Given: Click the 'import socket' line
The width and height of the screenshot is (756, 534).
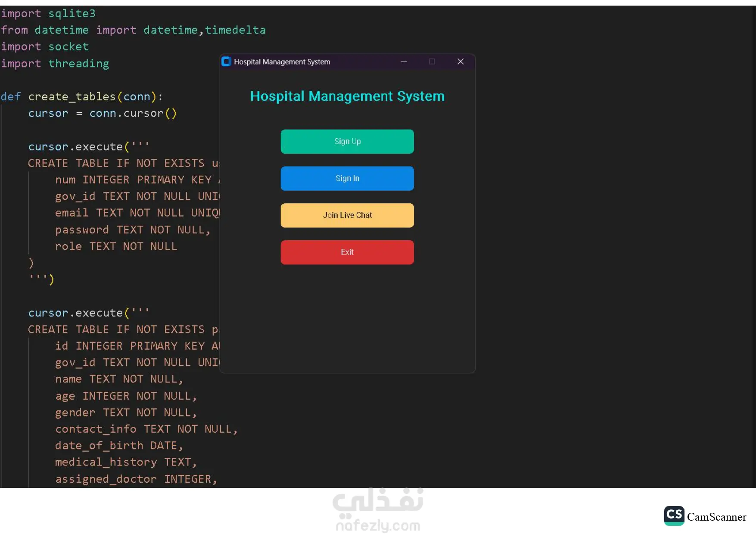Looking at the screenshot, I should [x=44, y=47].
